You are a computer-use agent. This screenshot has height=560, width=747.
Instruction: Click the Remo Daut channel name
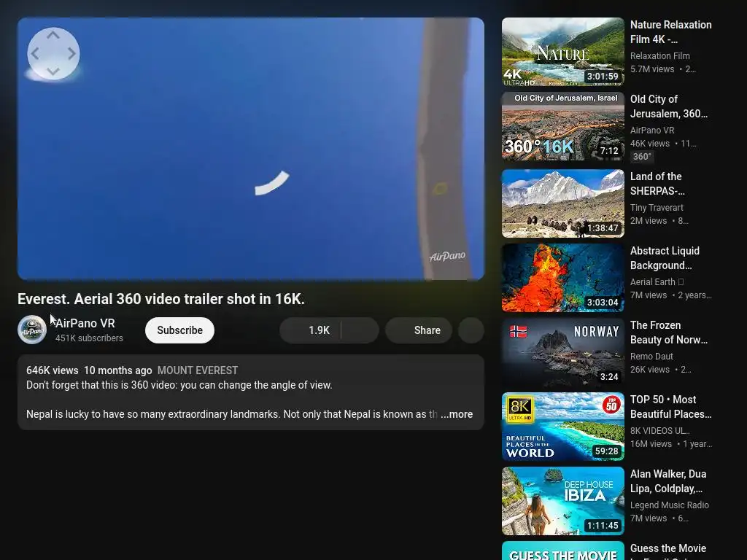[651, 356]
